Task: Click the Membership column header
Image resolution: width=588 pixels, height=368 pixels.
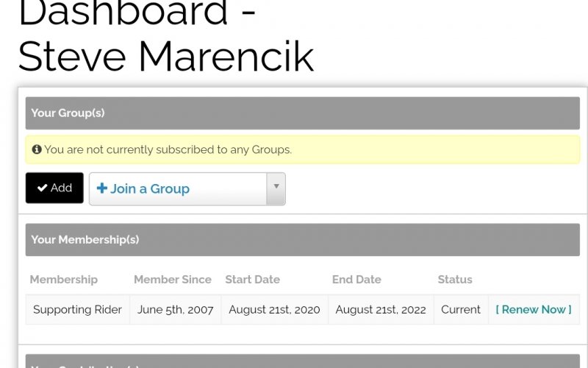Action: pyautogui.click(x=63, y=280)
